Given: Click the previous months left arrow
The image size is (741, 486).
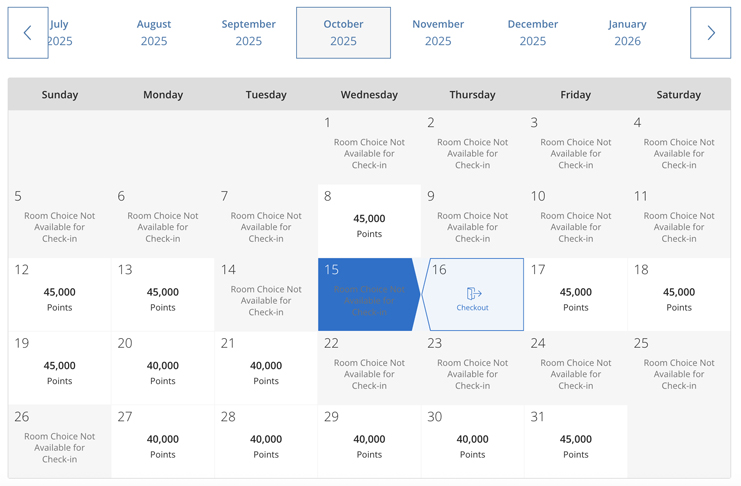Looking at the screenshot, I should pos(28,33).
